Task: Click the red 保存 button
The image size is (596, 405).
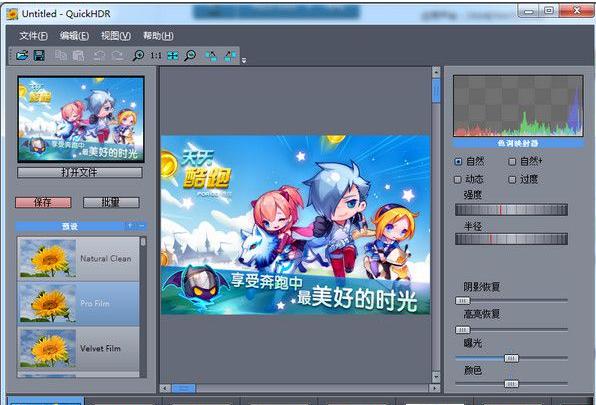Action: [x=43, y=202]
